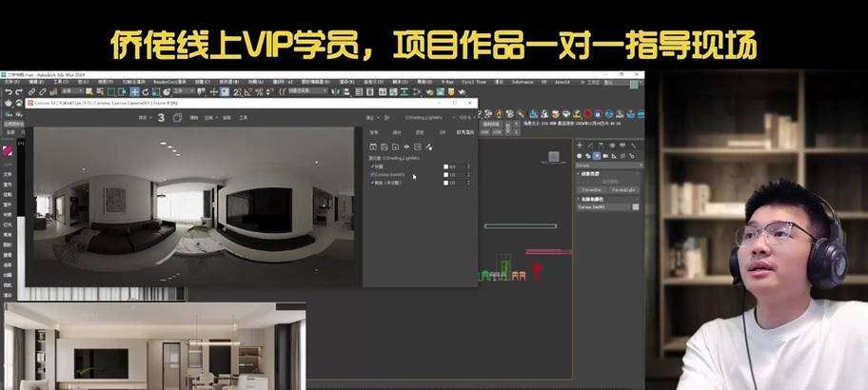The image size is (868, 390).
Task: Click the copy-to-clipboard icon in Corona VFB
Action: point(177,117)
